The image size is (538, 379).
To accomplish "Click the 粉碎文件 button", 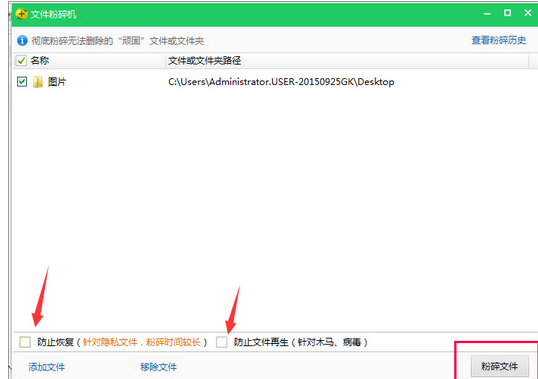I will click(x=499, y=366).
